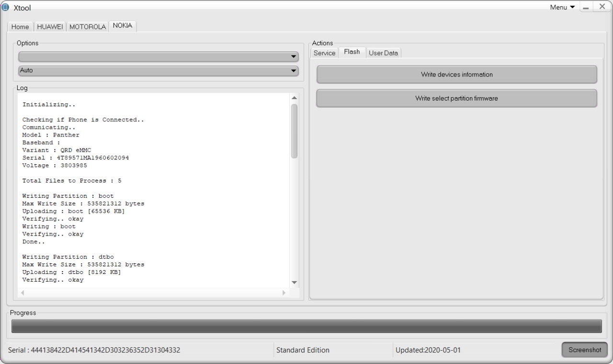
Task: Click the "Model : Panther" log line
Action: tap(51, 135)
